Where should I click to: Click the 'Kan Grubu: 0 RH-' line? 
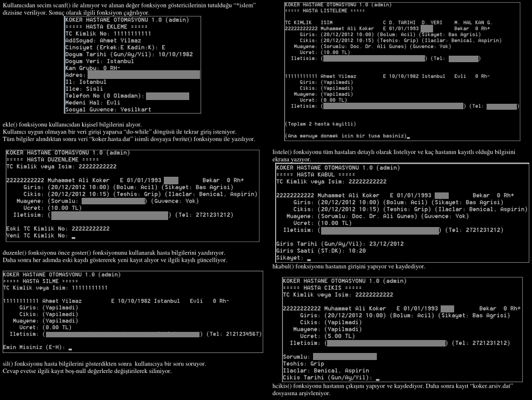coord(93,68)
